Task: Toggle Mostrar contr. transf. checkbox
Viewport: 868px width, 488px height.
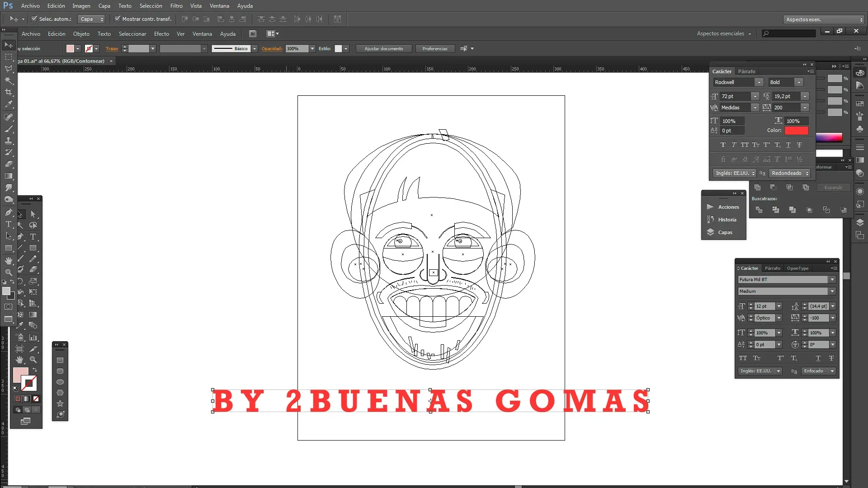Action: (x=118, y=19)
